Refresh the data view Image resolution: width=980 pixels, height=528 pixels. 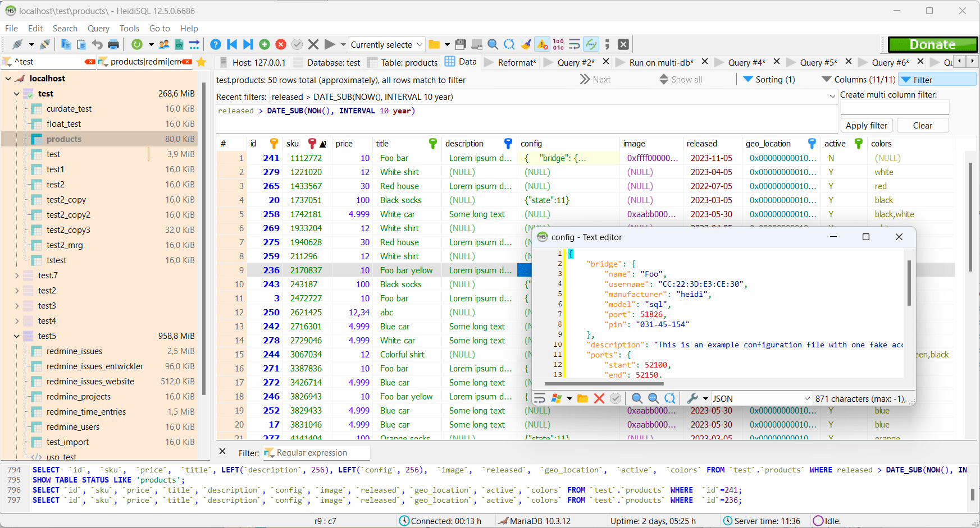pos(138,44)
